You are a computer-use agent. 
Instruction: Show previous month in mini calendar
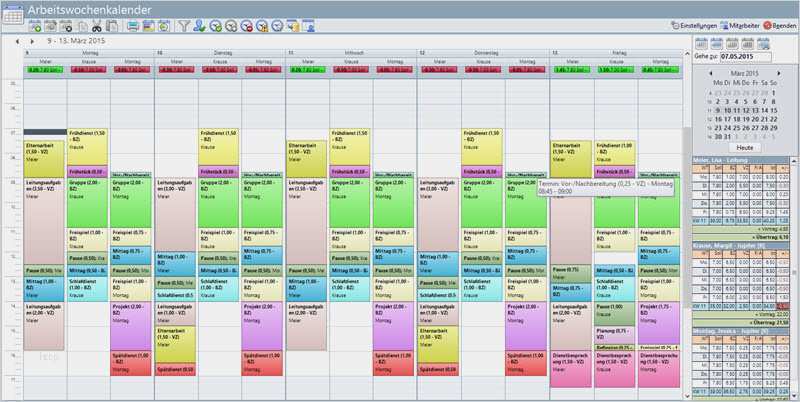pos(711,73)
